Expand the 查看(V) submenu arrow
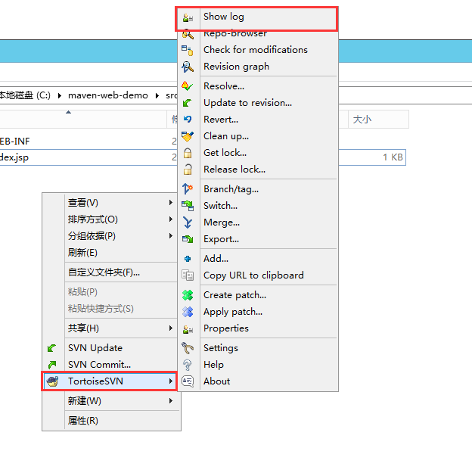The height and width of the screenshot is (476, 472). [171, 203]
